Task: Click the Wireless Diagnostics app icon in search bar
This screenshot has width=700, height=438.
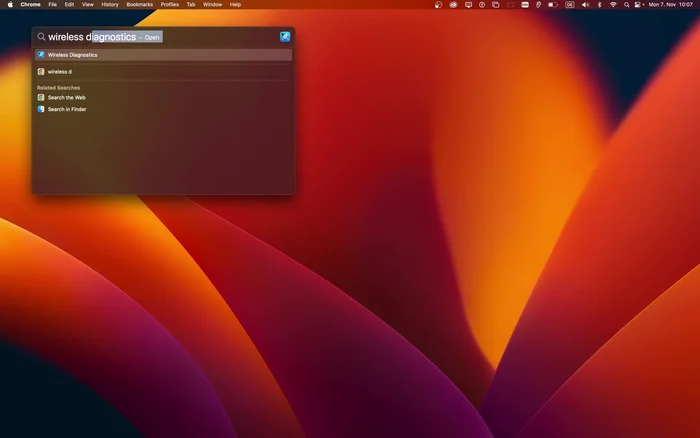Action: (x=285, y=37)
